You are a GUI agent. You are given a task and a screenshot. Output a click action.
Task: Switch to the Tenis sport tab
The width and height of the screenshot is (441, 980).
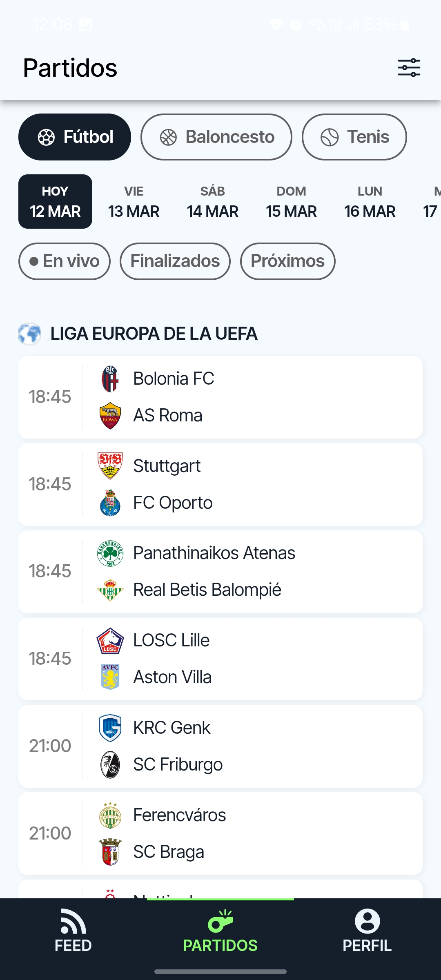(354, 137)
